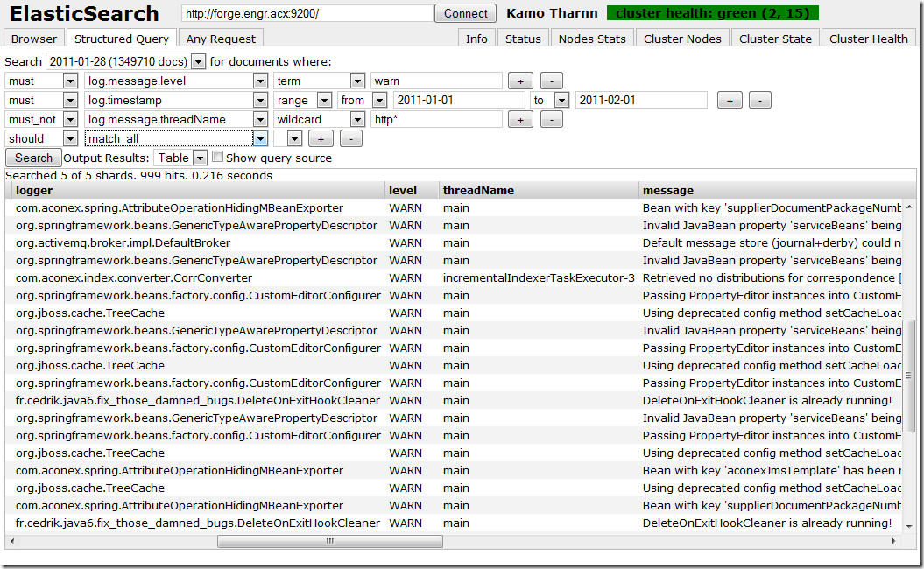Open Cluster State menu
Image resolution: width=924 pixels, height=569 pixels.
[x=775, y=39]
